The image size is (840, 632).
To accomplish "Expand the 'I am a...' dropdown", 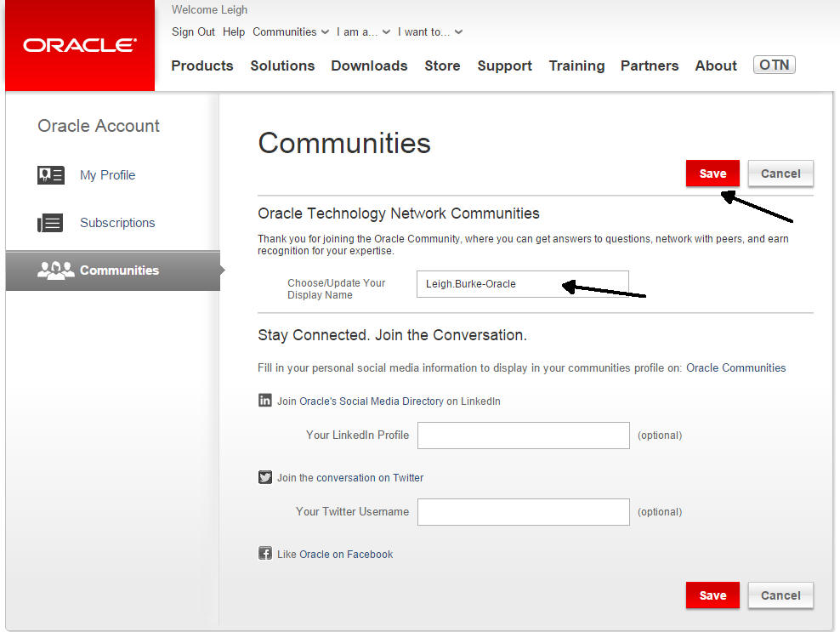I will pyautogui.click(x=363, y=32).
